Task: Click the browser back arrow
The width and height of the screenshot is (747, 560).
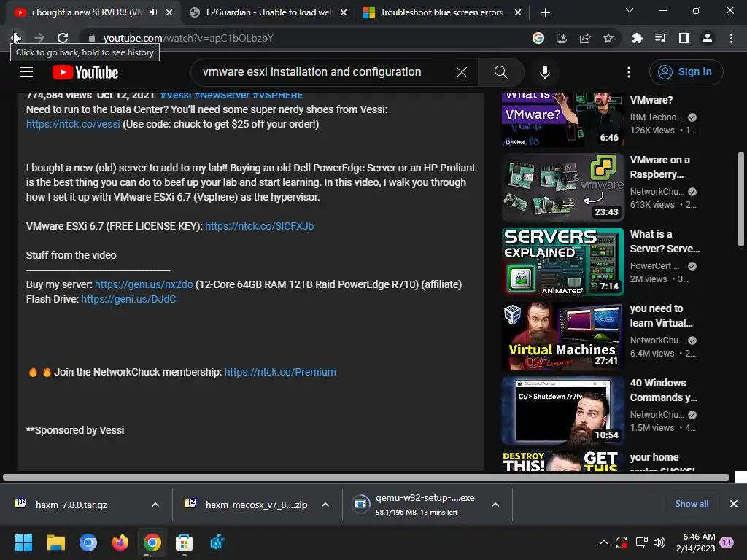Action: pyautogui.click(x=15, y=38)
